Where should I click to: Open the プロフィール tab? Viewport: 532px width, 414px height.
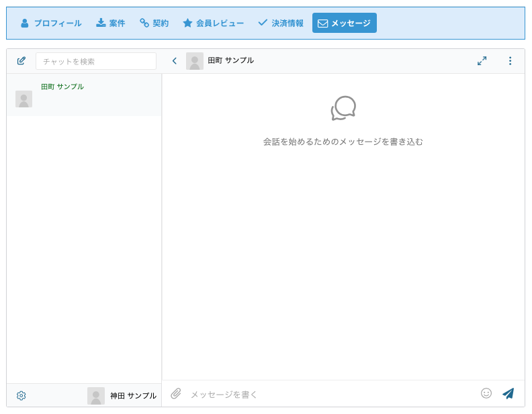51,23
